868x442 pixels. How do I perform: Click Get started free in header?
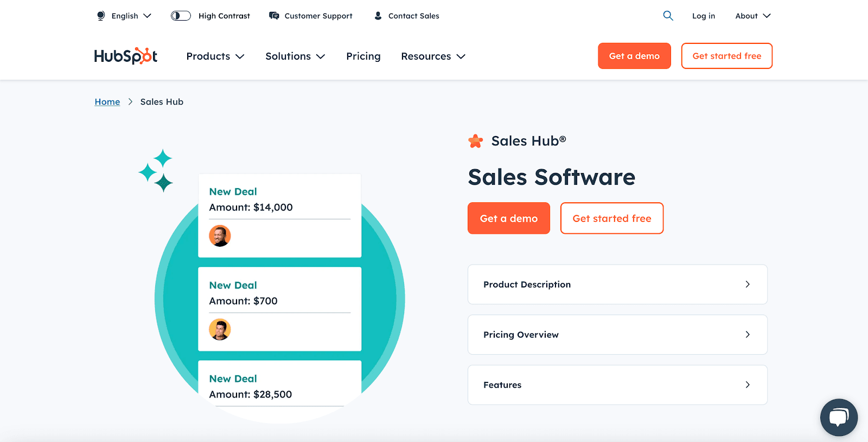[x=727, y=56]
